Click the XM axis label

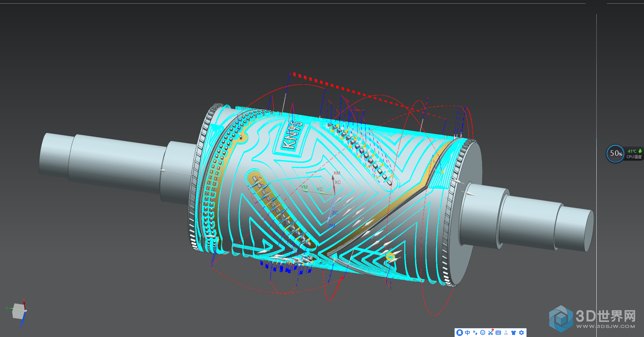(337, 173)
